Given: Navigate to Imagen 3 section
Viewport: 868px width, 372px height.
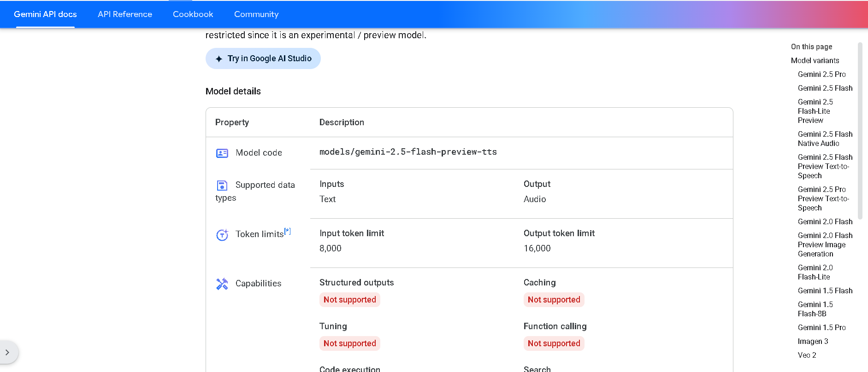Looking at the screenshot, I should pos(813,341).
